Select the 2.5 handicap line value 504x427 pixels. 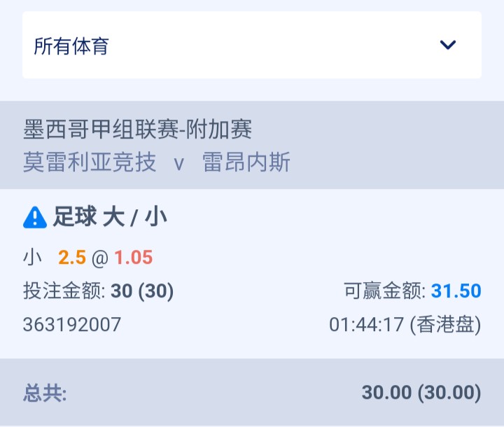tap(72, 258)
